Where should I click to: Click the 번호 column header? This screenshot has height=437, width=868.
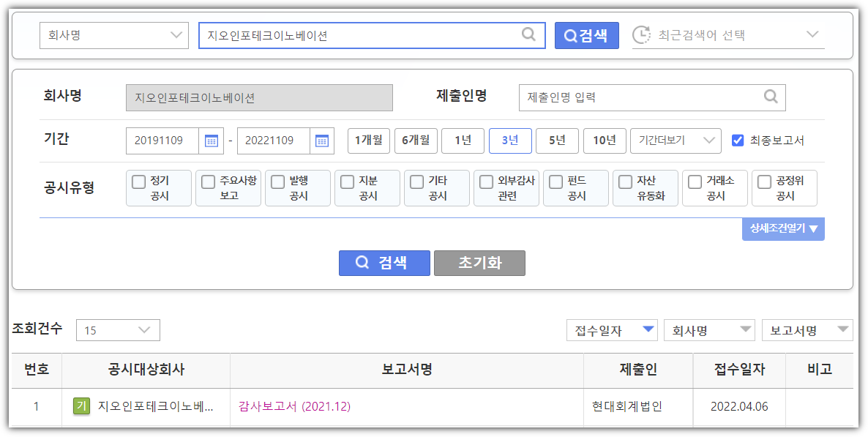point(37,370)
